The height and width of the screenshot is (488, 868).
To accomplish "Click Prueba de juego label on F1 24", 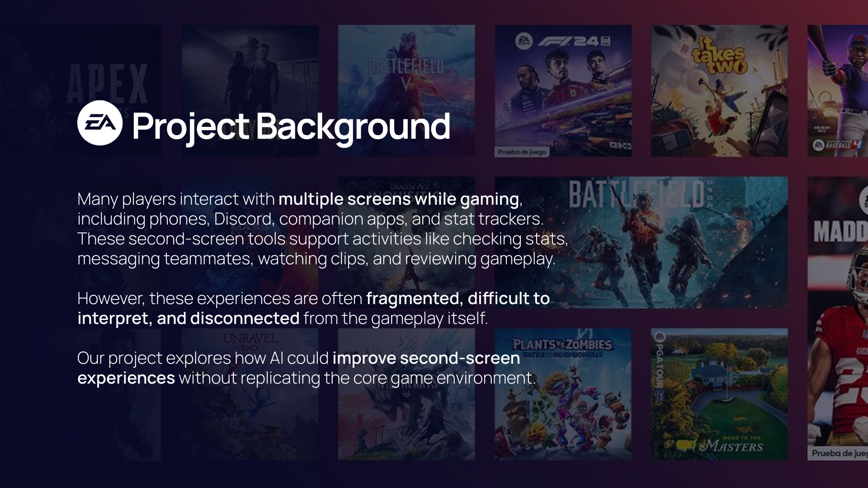I will [x=522, y=152].
